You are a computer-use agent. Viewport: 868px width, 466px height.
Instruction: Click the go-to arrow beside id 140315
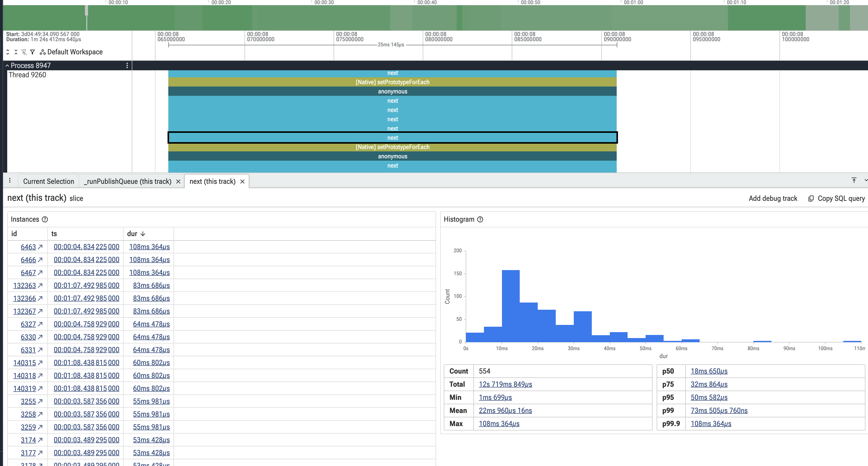(40, 363)
